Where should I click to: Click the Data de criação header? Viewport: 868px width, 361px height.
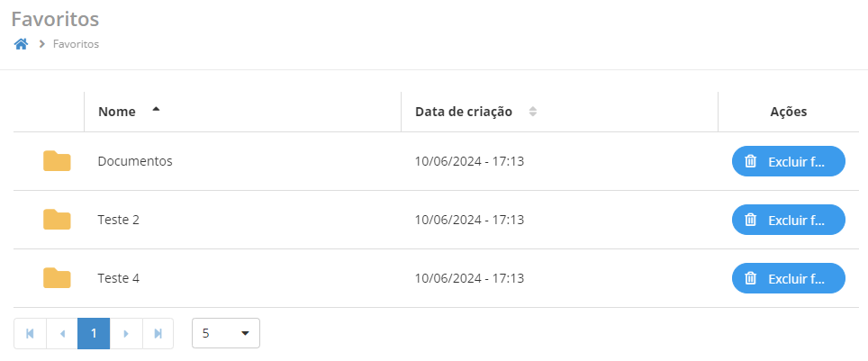(x=464, y=112)
